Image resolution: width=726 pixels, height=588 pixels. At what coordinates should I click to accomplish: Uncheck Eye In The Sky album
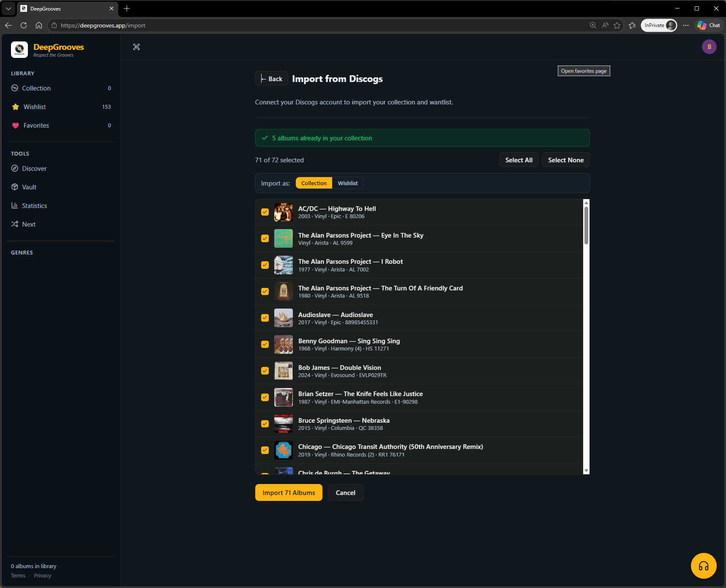(265, 238)
